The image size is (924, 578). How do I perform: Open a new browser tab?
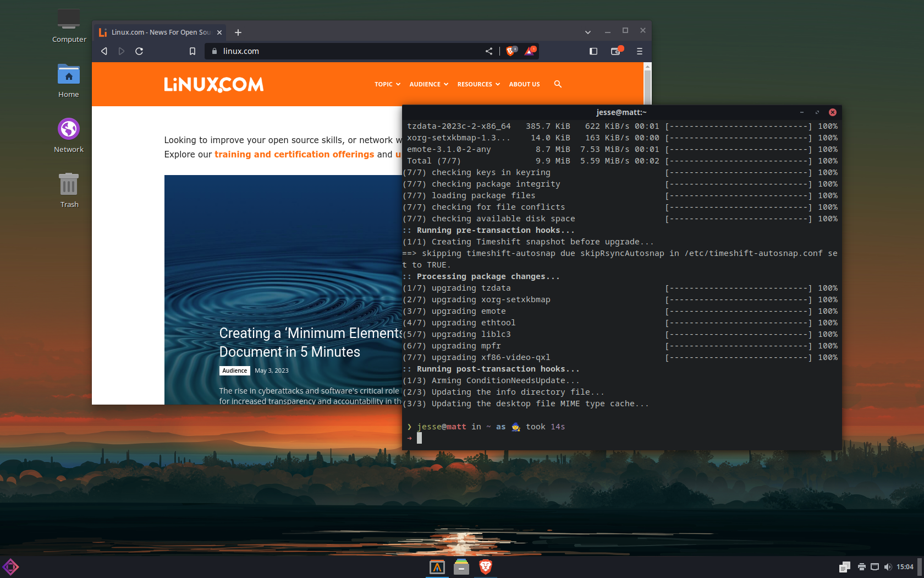pos(238,32)
